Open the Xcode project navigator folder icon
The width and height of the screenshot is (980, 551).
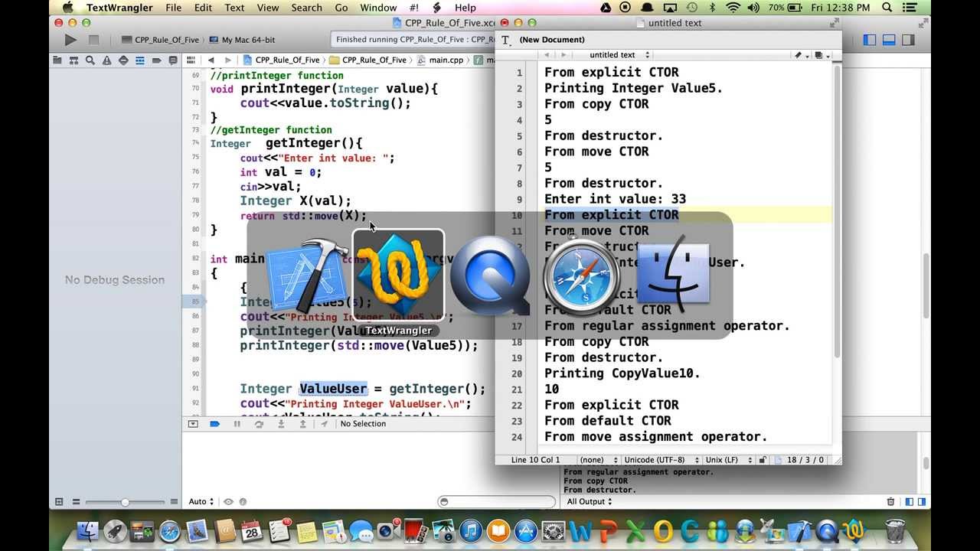tap(57, 60)
